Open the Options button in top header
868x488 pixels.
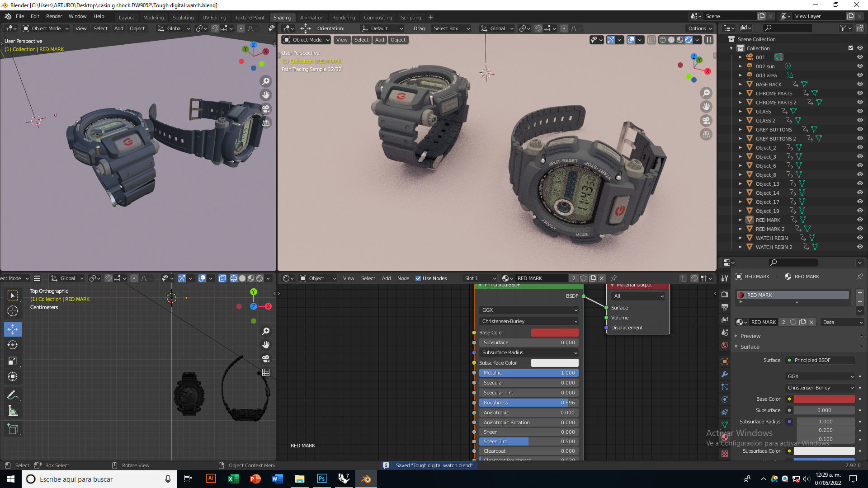(700, 28)
